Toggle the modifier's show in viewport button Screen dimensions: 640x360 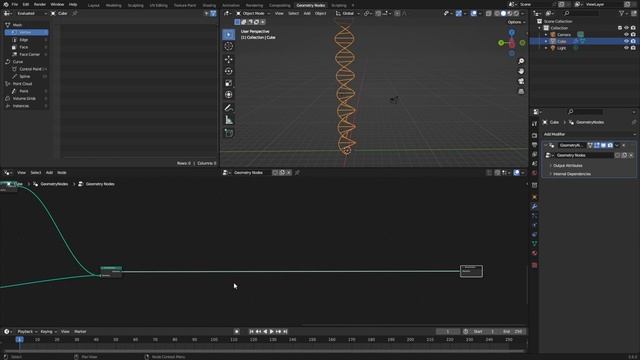click(603, 145)
